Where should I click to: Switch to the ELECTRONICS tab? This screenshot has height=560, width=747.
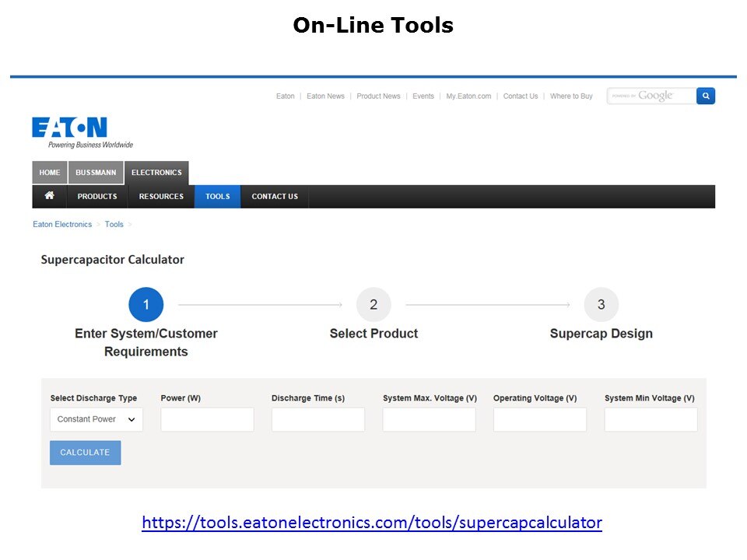[x=156, y=173]
